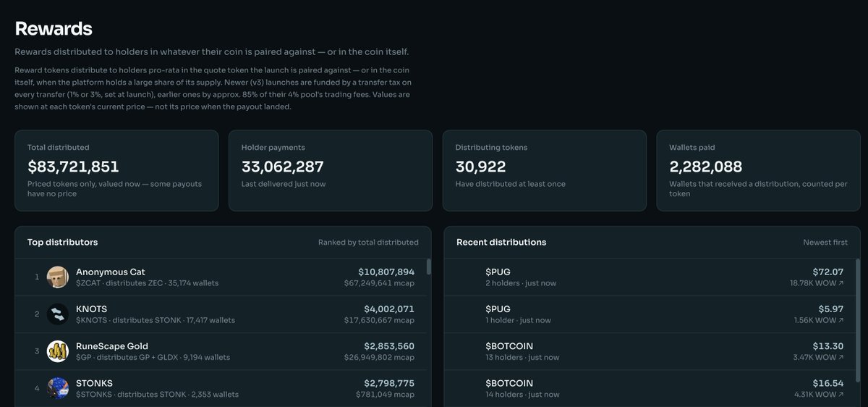
Task: Click the $67,249,641 mcap value
Action: 379,283
